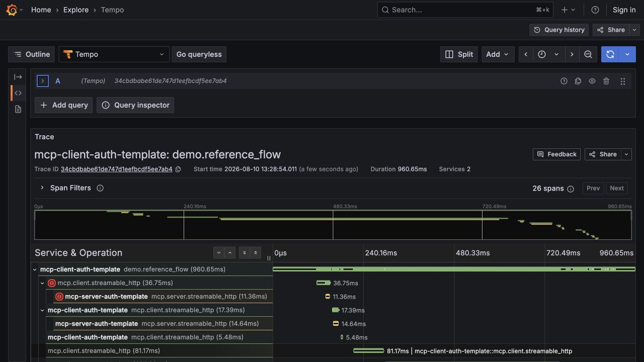Click the Prev span button

[x=593, y=189]
